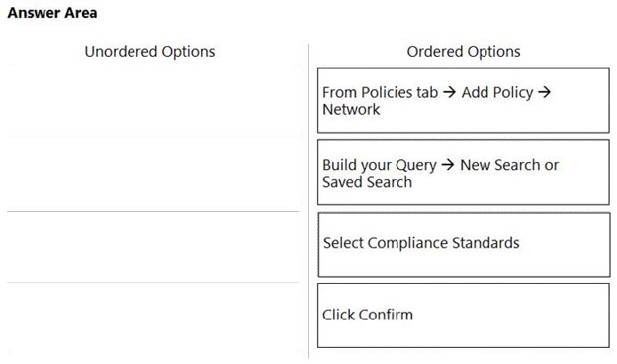
Task: Click the "Build your Query" option box
Action: pyautogui.click(x=463, y=173)
